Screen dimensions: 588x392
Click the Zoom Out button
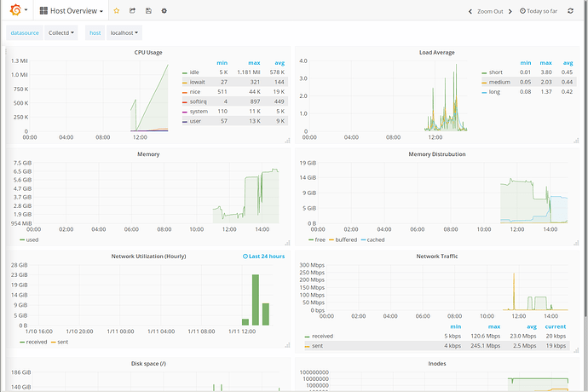coord(490,12)
